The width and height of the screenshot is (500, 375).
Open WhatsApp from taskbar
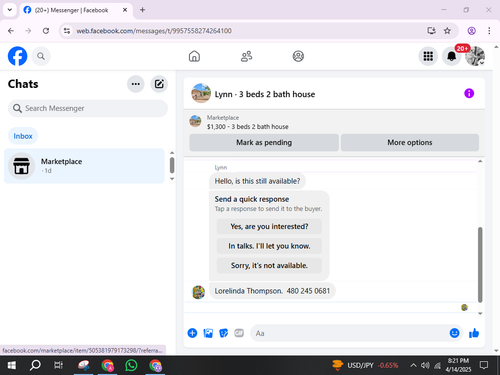click(x=131, y=365)
